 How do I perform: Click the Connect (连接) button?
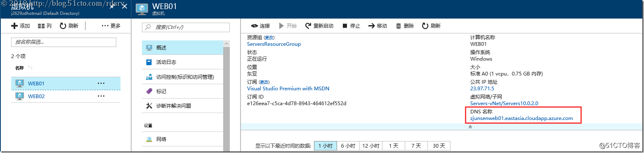[260, 26]
